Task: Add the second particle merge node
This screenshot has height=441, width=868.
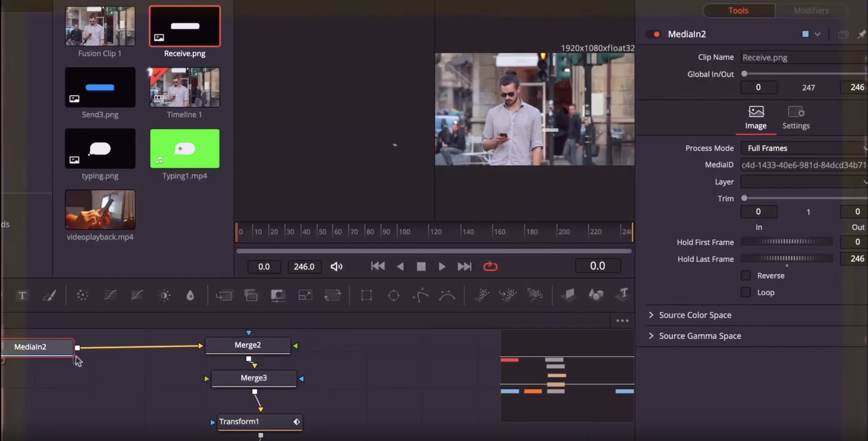Action: pos(508,295)
